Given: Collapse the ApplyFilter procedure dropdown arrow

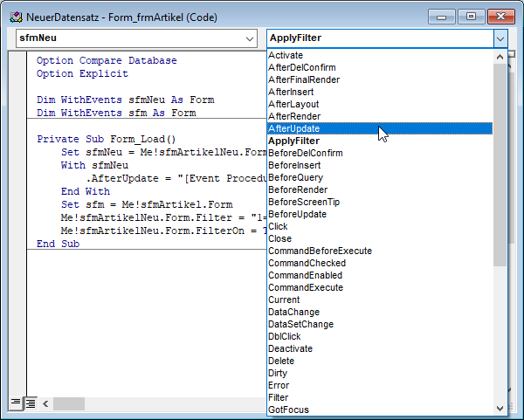Looking at the screenshot, I should click(500, 38).
